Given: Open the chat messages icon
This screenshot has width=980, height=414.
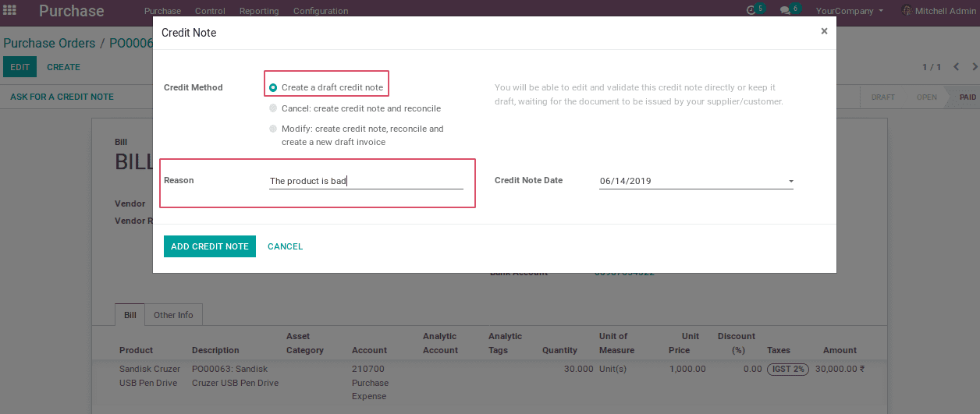Looking at the screenshot, I should click(x=786, y=10).
